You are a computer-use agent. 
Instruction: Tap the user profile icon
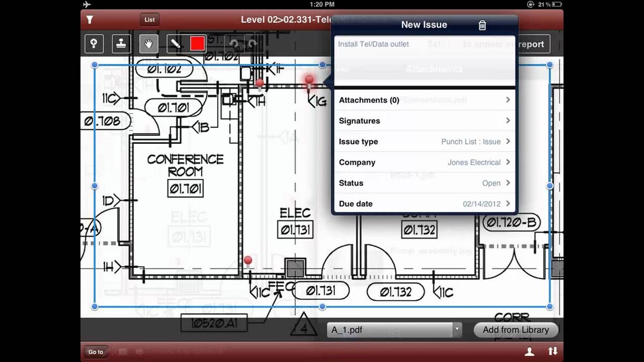click(529, 352)
